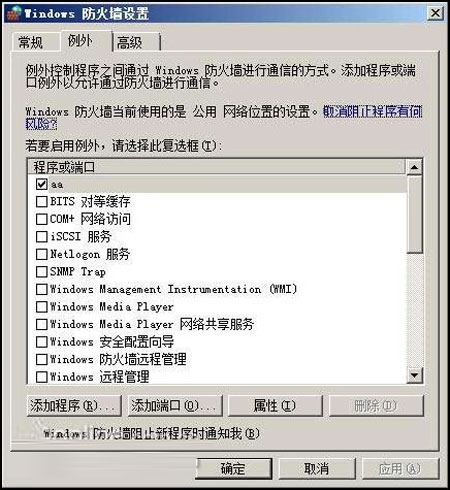This screenshot has width=450, height=490.
Task: Click the 添加程序(R)... button
Action: pyautogui.click(x=74, y=406)
